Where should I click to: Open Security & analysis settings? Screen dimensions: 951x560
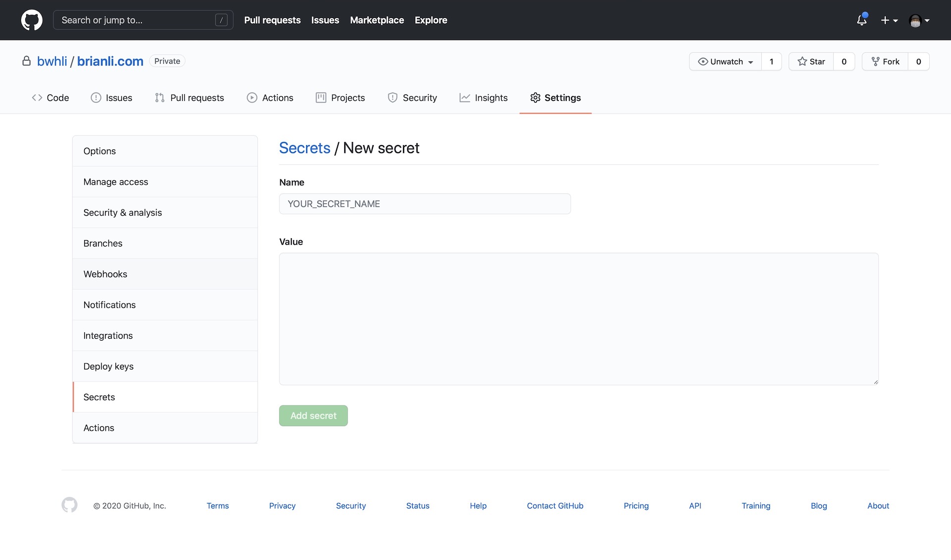pos(165,212)
